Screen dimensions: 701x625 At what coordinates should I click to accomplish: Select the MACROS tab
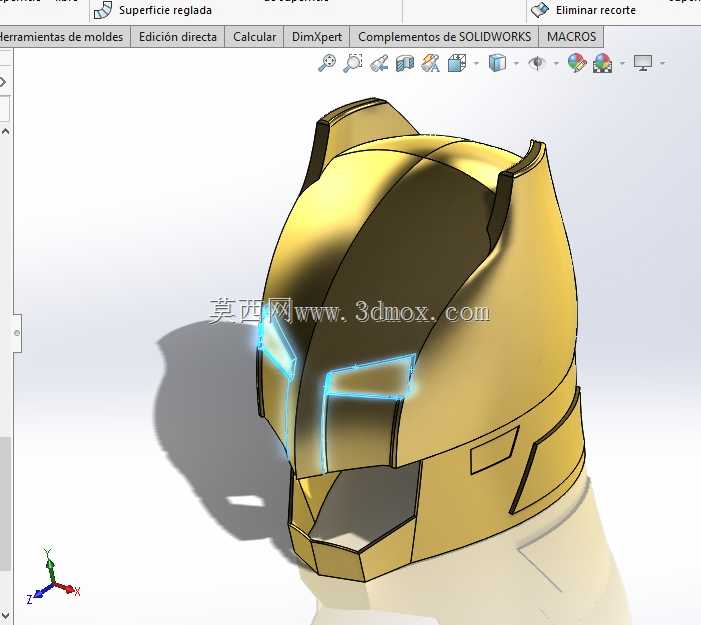coord(571,37)
